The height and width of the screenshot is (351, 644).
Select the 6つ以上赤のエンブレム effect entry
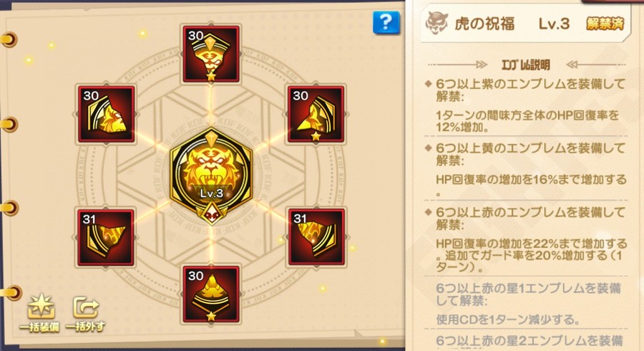pos(526,240)
